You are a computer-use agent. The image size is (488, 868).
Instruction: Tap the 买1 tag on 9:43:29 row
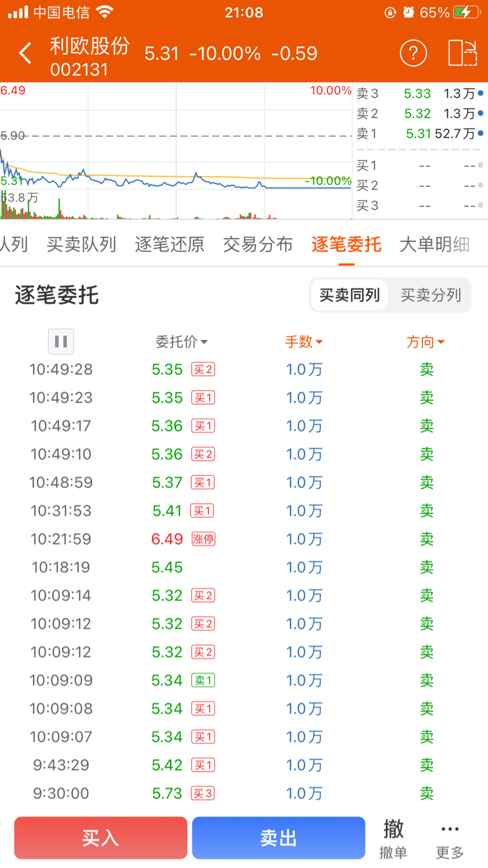pyautogui.click(x=203, y=765)
